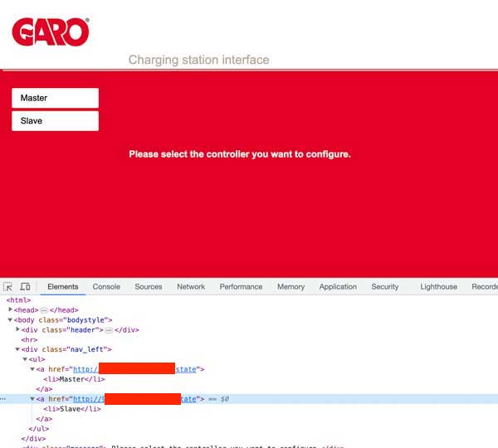
Task: Collapse the div nav_left node
Action: [x=17, y=349]
